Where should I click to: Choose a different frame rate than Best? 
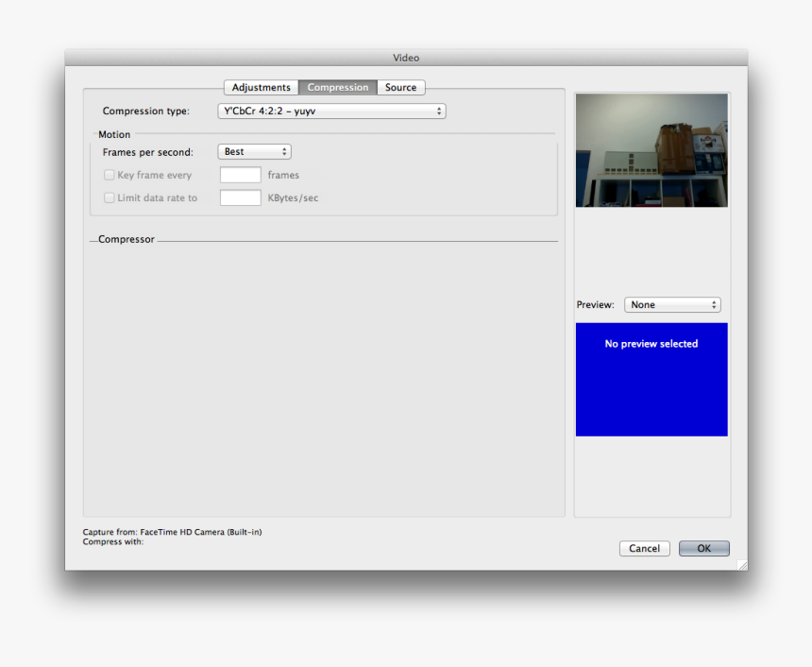(x=254, y=151)
